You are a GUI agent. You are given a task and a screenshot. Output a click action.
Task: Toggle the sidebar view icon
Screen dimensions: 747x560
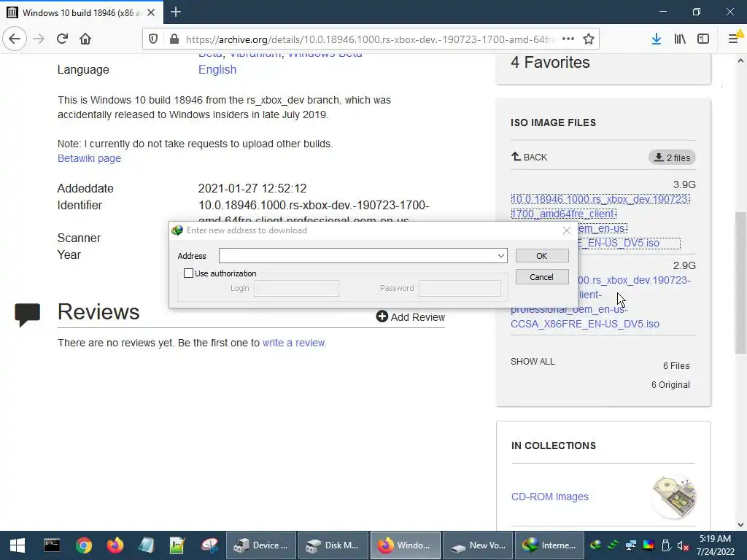click(x=703, y=39)
